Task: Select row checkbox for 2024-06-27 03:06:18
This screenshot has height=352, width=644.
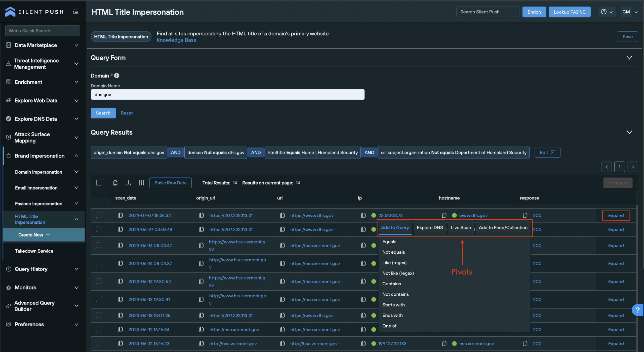Action: (x=99, y=229)
